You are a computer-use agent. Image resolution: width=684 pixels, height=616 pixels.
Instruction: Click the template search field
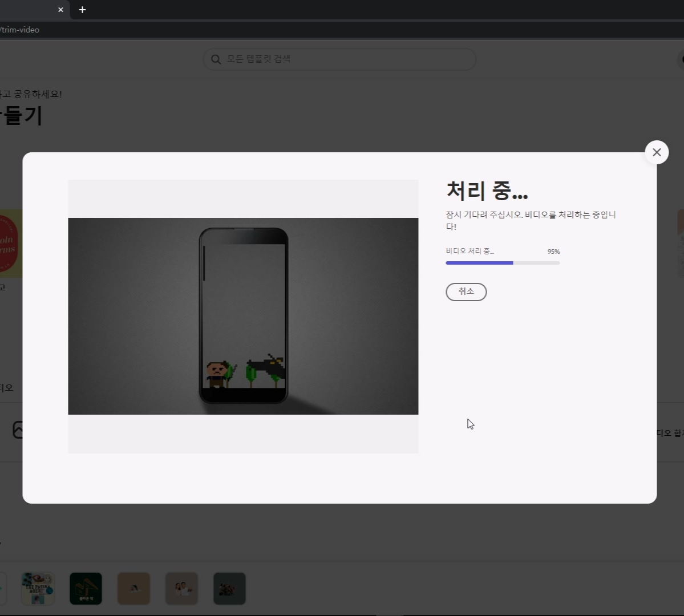[339, 59]
